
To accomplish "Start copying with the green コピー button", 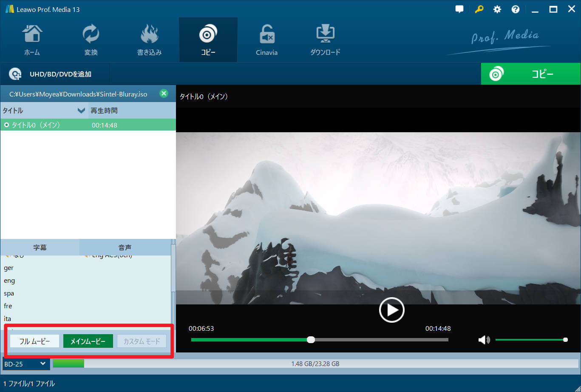I will click(x=530, y=74).
